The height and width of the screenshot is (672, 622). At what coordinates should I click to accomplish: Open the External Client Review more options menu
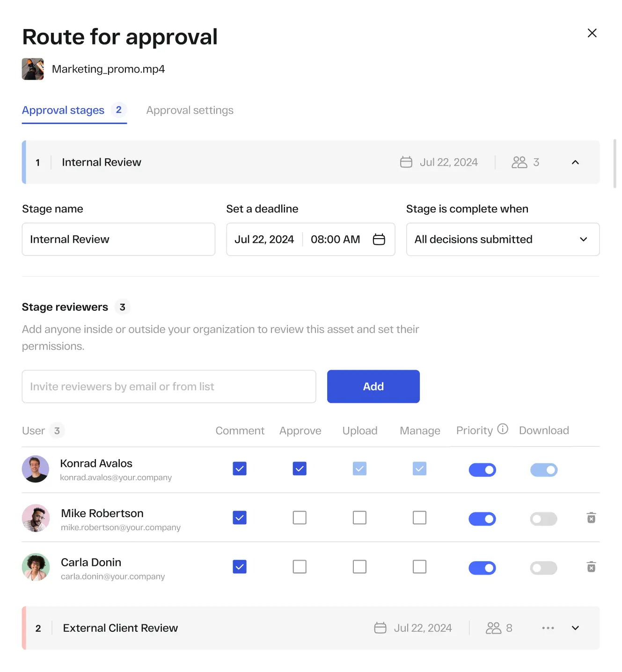pyautogui.click(x=548, y=628)
